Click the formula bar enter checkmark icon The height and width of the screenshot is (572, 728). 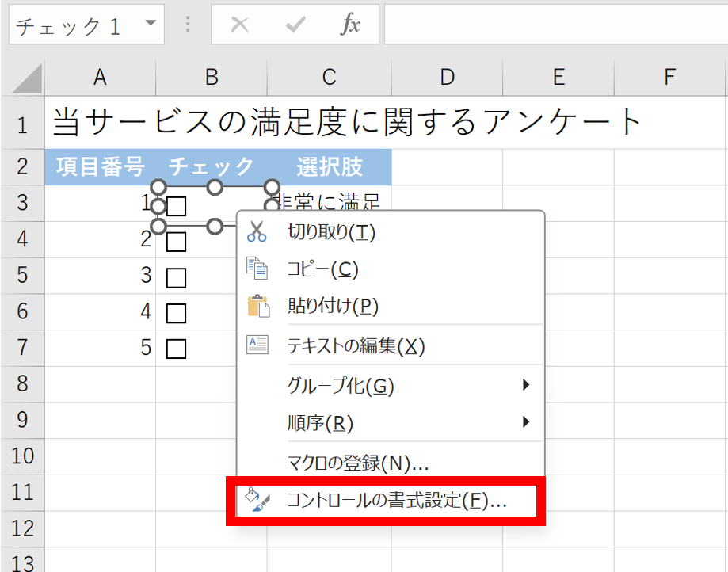pos(295,25)
